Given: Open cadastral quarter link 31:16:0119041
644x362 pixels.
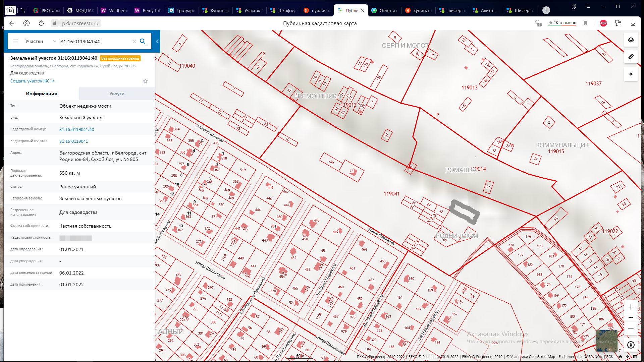Looking at the screenshot, I should click(73, 141).
